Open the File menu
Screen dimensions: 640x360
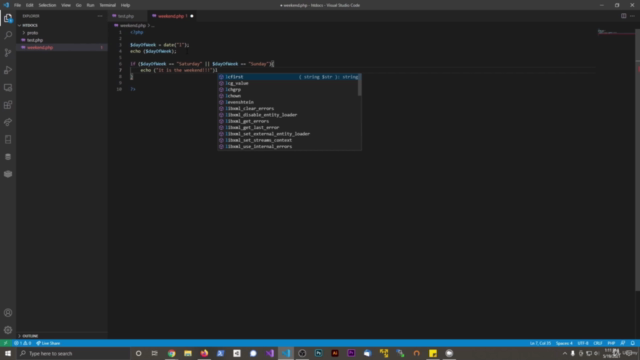(17, 5)
